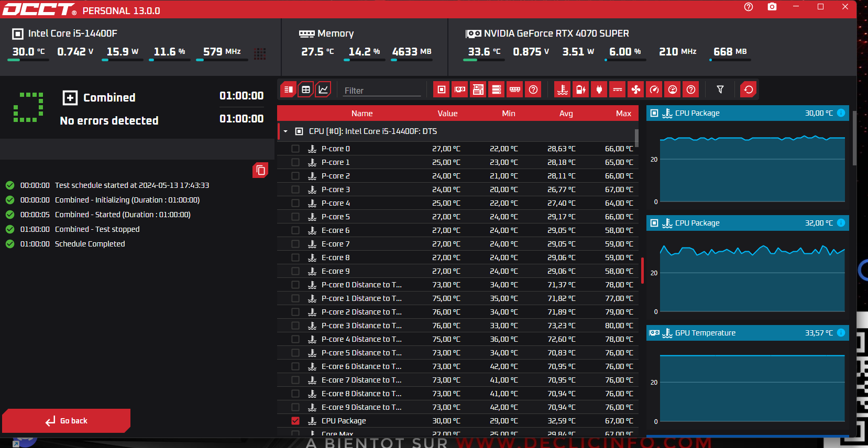Click the 'No errors detected' status text
Screen dimensions: 868x448
[x=109, y=121]
